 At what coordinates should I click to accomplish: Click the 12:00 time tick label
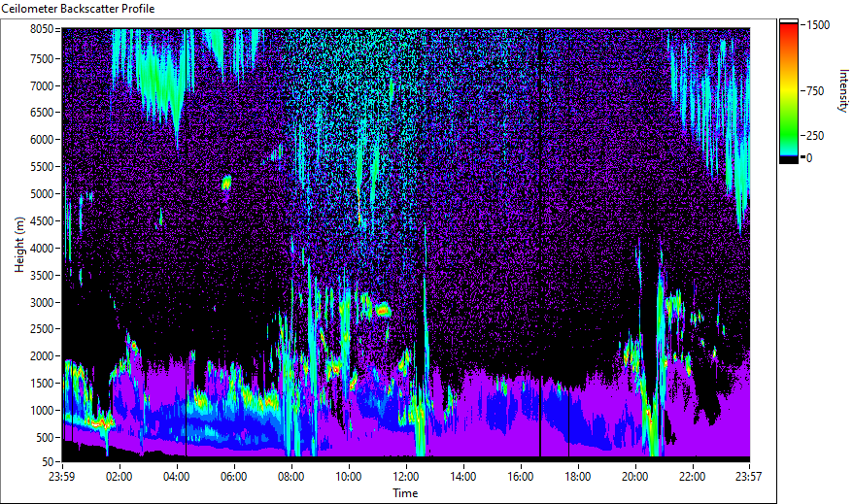[406, 477]
